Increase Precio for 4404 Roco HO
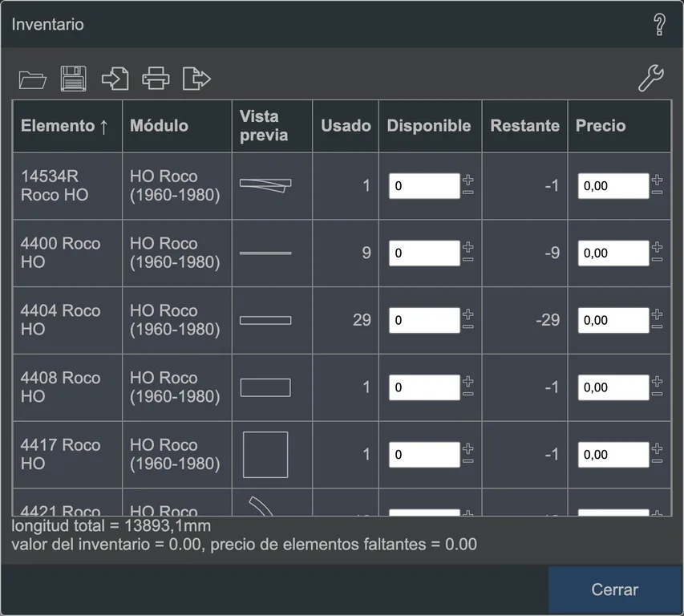 click(658, 314)
